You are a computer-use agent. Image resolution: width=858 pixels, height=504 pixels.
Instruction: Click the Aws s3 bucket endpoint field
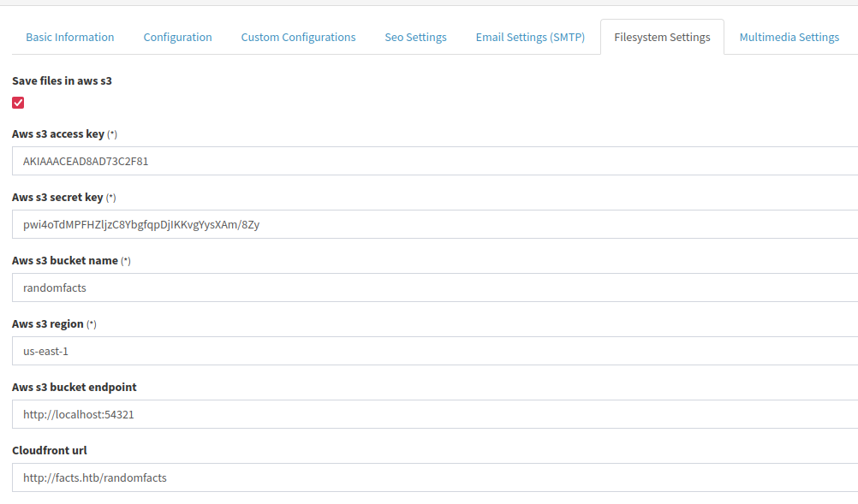pos(435,414)
